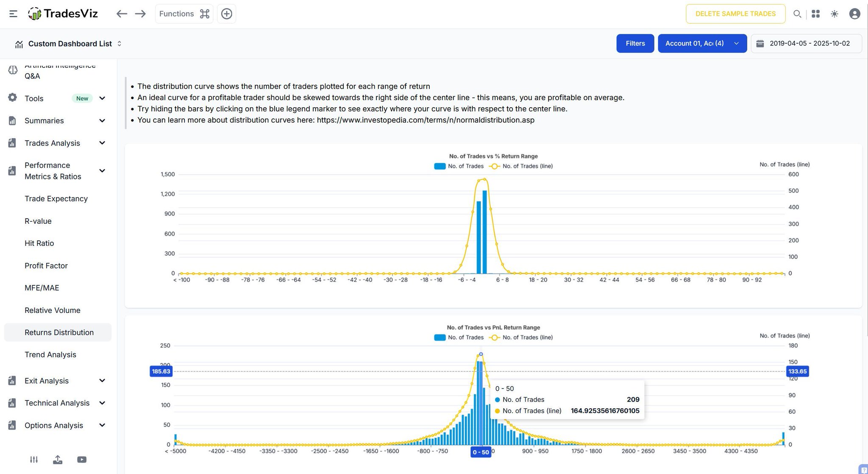
Task: Click the DELETE SAMPLE TRADES button
Action: (x=735, y=14)
